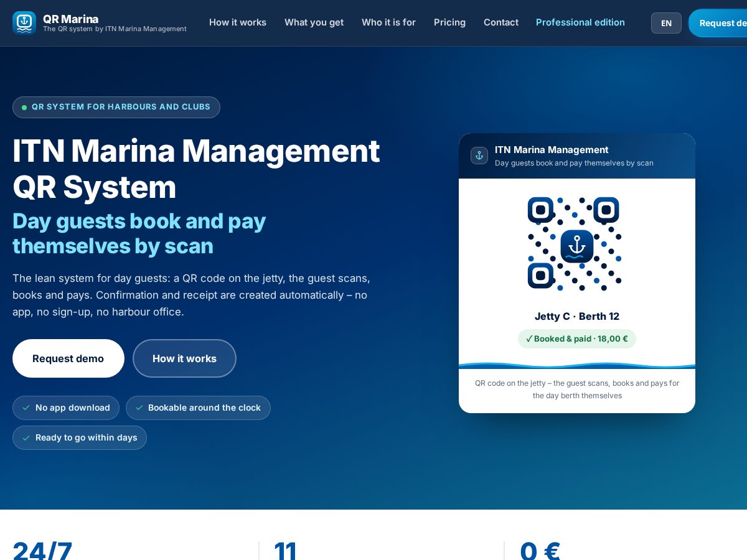The width and height of the screenshot is (747, 560).
Task: Click the 'Bookable around the clock' badge
Action: coord(198,408)
